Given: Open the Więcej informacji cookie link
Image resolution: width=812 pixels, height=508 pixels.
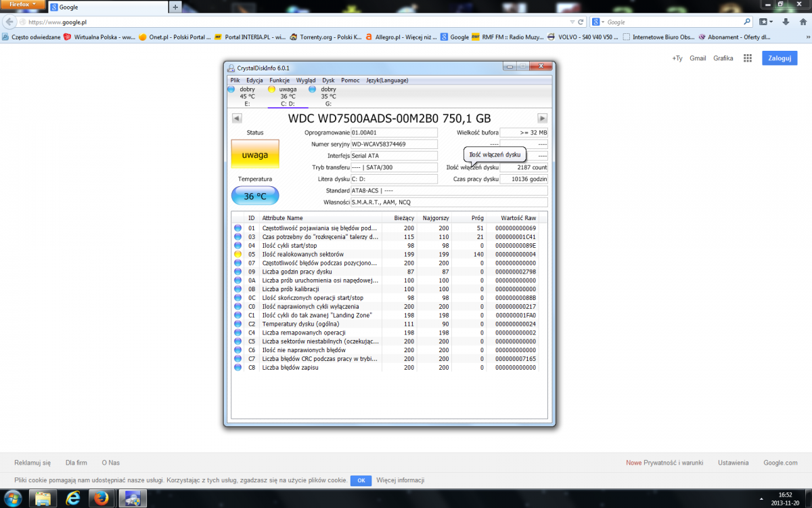Looking at the screenshot, I should tap(401, 480).
